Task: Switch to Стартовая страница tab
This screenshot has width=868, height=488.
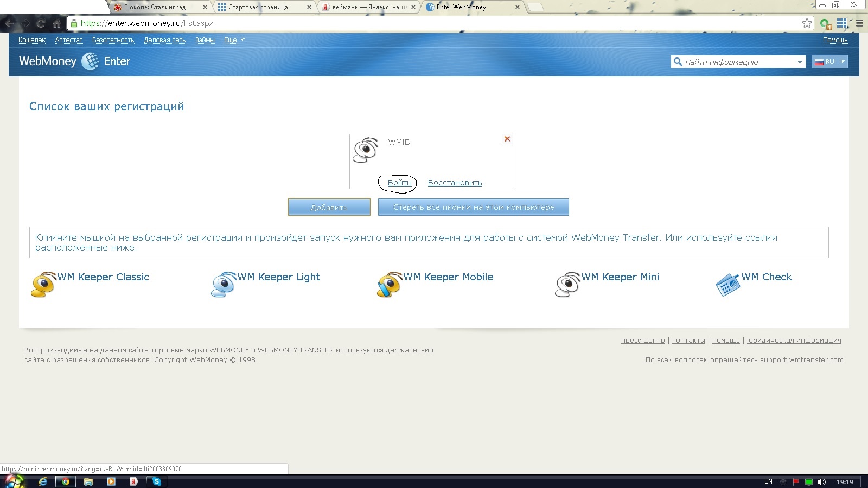Action: tap(264, 7)
